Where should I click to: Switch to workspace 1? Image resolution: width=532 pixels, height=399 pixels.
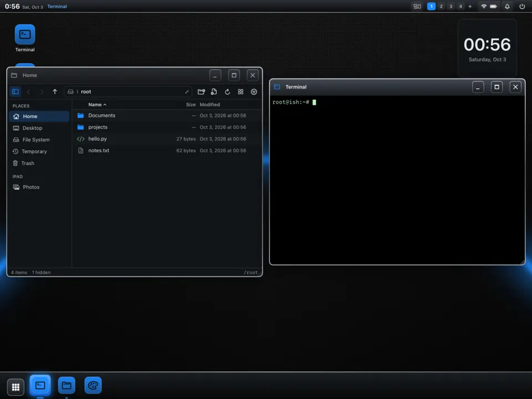pos(431,6)
